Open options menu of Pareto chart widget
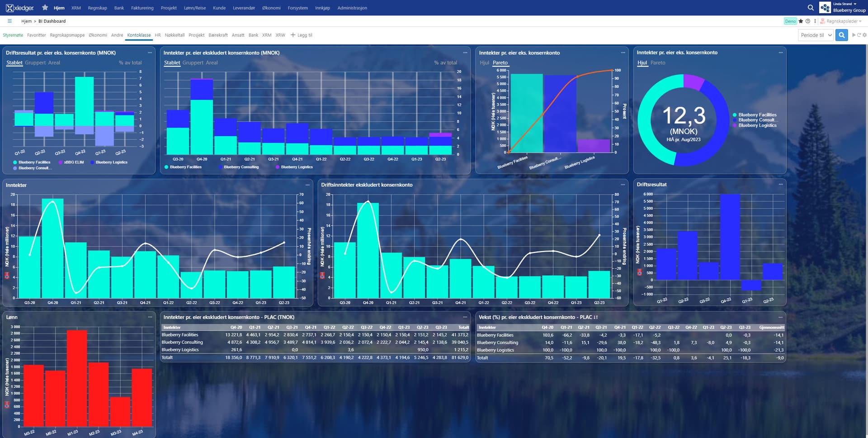 click(x=623, y=53)
